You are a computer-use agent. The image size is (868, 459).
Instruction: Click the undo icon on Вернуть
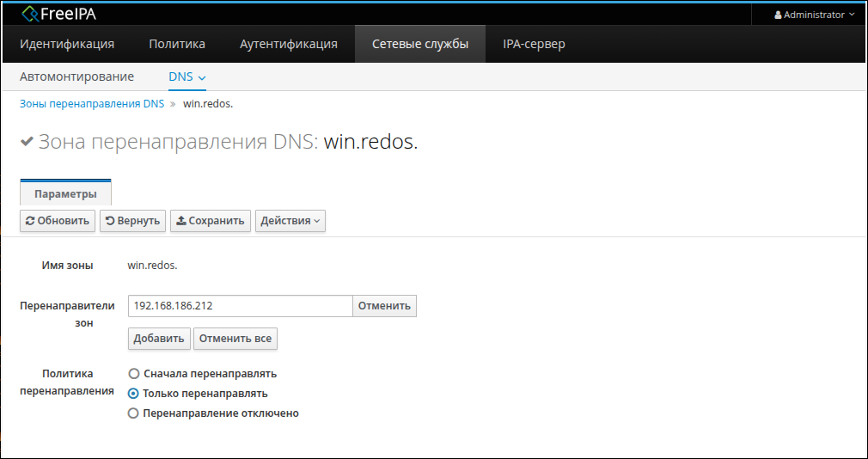(110, 221)
